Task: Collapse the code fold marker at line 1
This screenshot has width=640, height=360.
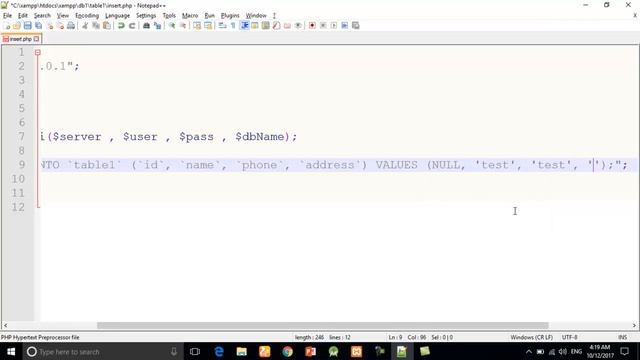Action: tap(38, 53)
